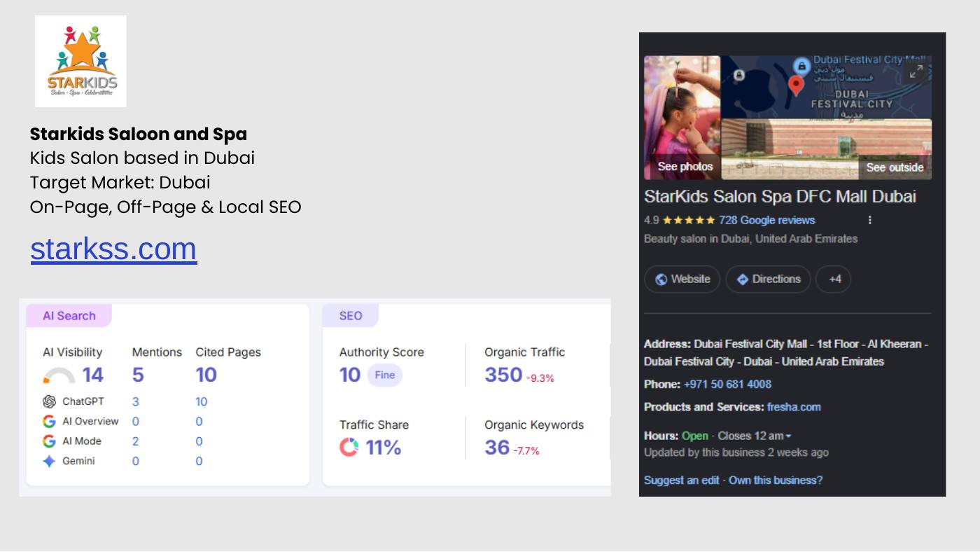Click the Directions diamond arrow icon

point(743,279)
